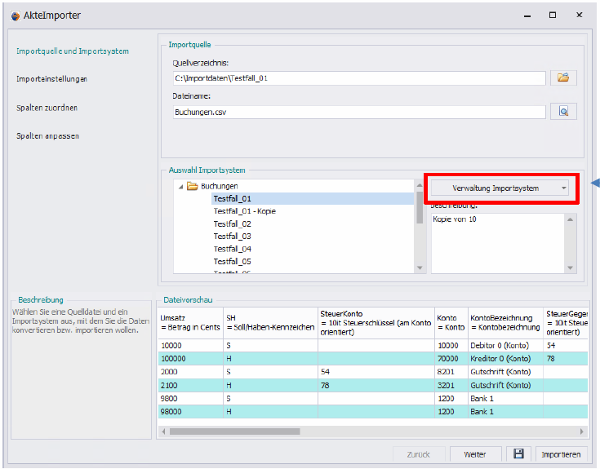600x469 pixels.
Task: Click the Debitor 0 (Konto) cell
Action: pyautogui.click(x=505, y=345)
